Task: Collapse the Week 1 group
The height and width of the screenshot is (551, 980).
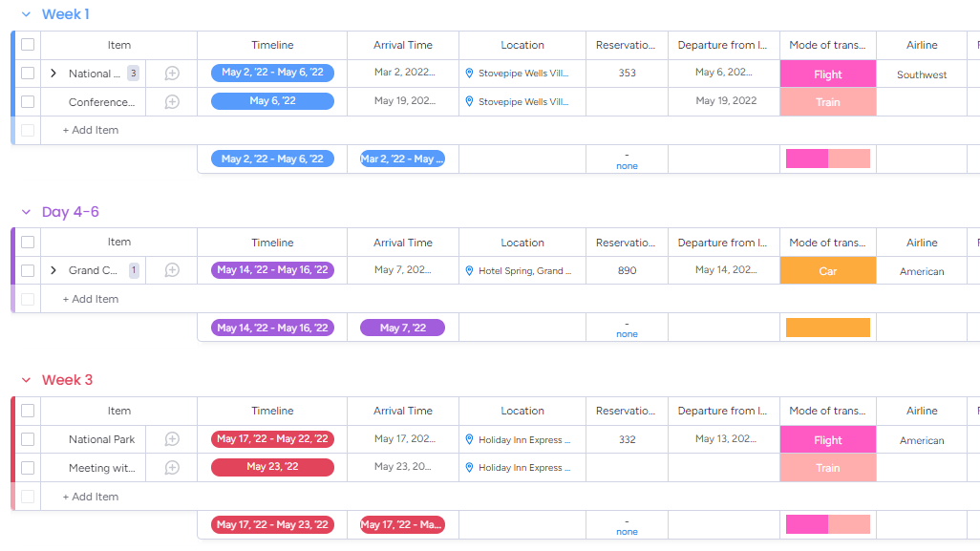Action: [24, 13]
